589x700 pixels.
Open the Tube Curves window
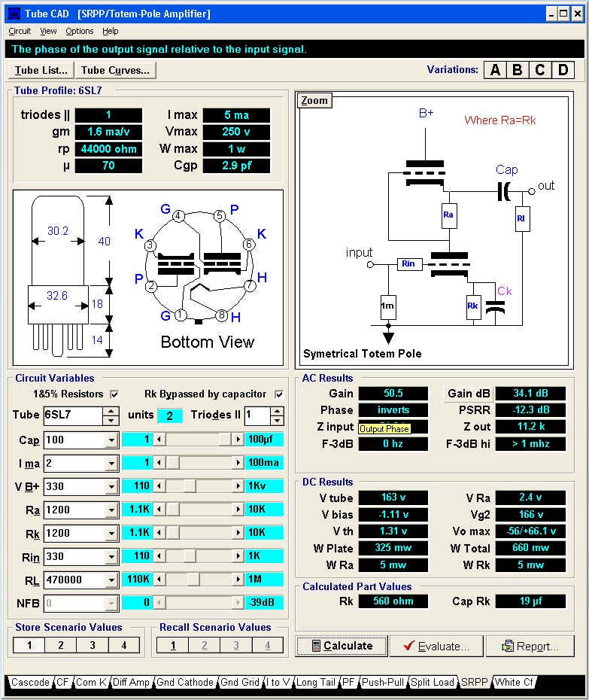click(115, 70)
